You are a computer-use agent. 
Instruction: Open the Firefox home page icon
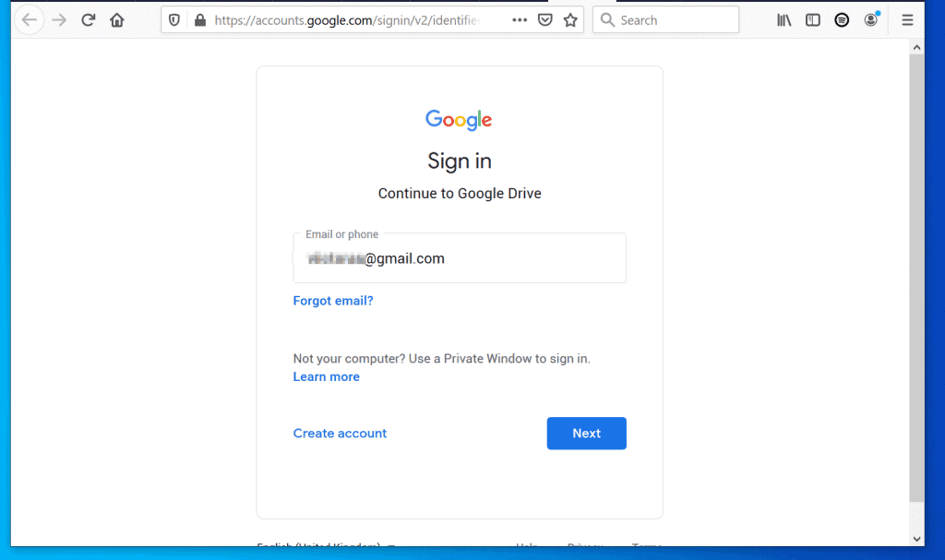pyautogui.click(x=117, y=20)
